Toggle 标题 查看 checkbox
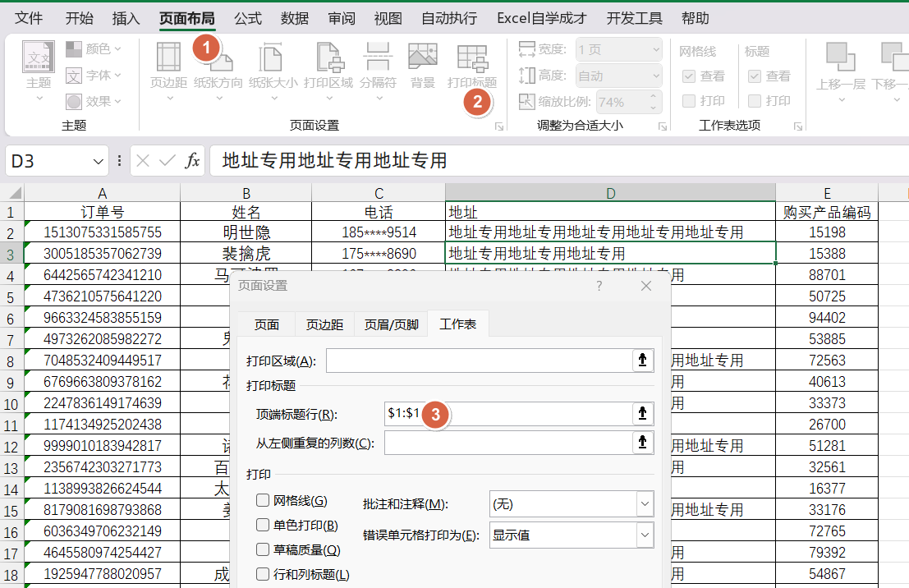 [x=754, y=76]
